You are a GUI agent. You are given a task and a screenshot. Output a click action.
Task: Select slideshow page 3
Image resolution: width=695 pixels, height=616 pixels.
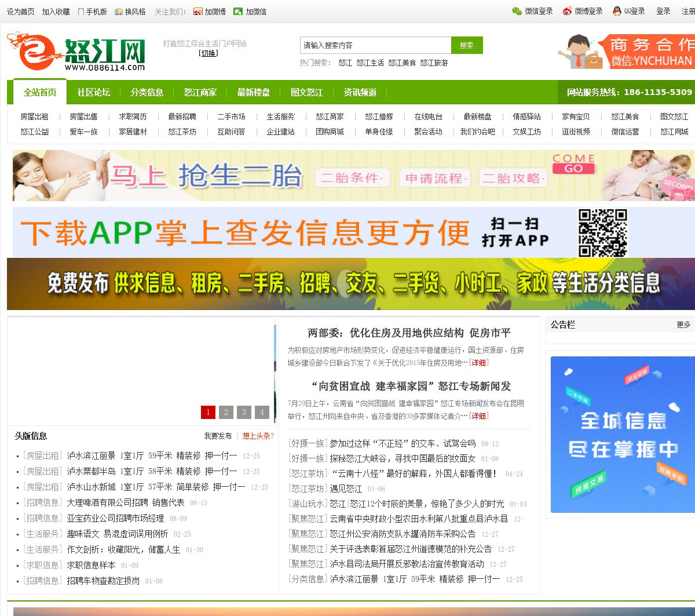point(244,412)
